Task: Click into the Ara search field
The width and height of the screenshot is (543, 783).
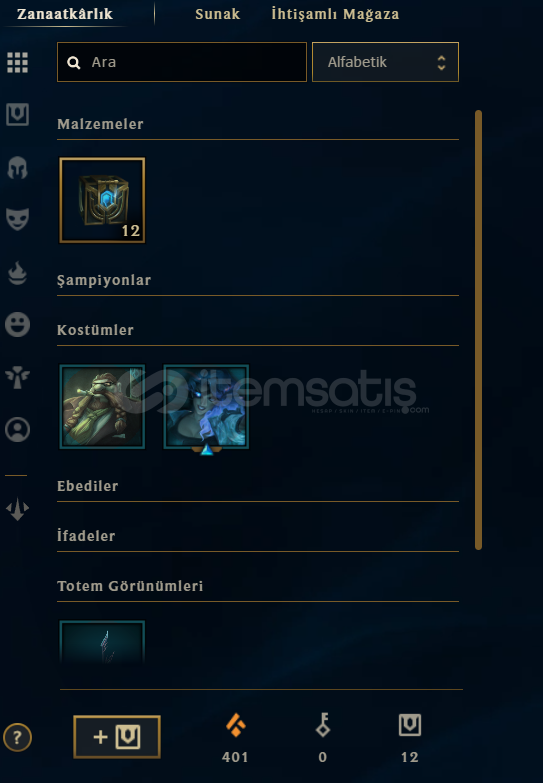Action: pos(182,62)
